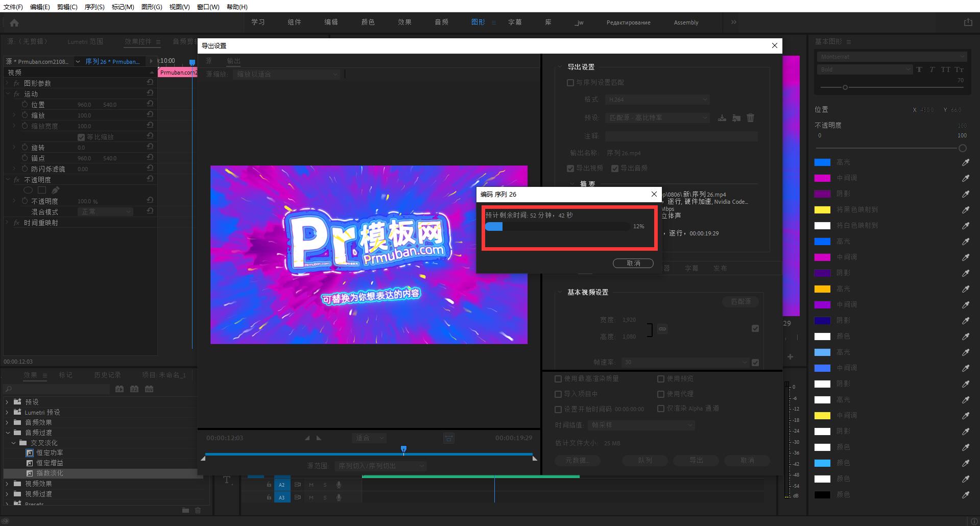
Task: Click the 队列 queue button
Action: 644,460
